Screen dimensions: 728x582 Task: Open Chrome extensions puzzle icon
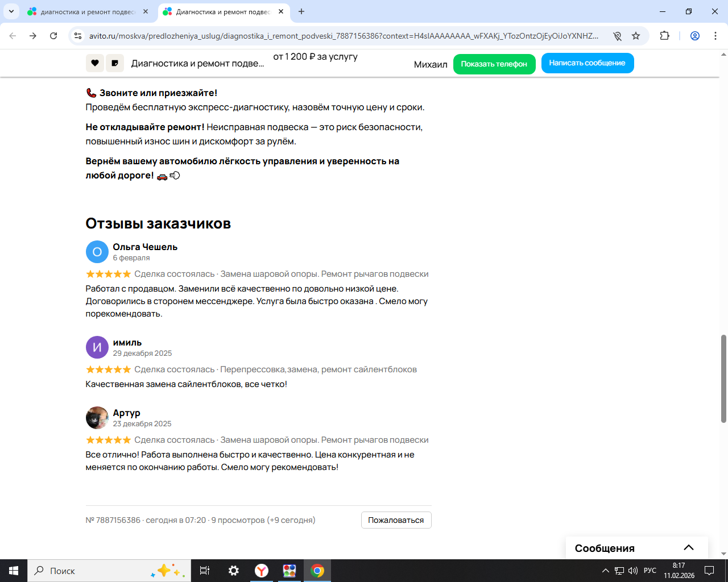(664, 36)
